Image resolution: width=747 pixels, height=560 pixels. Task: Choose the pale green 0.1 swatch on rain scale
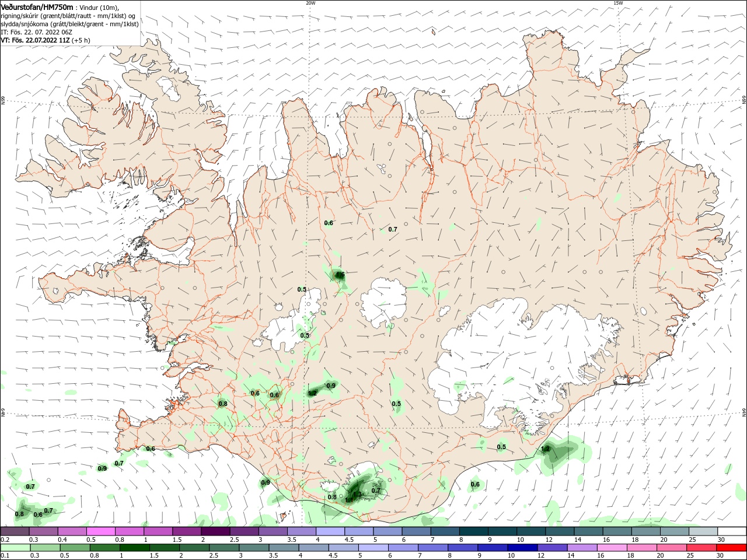(15, 548)
